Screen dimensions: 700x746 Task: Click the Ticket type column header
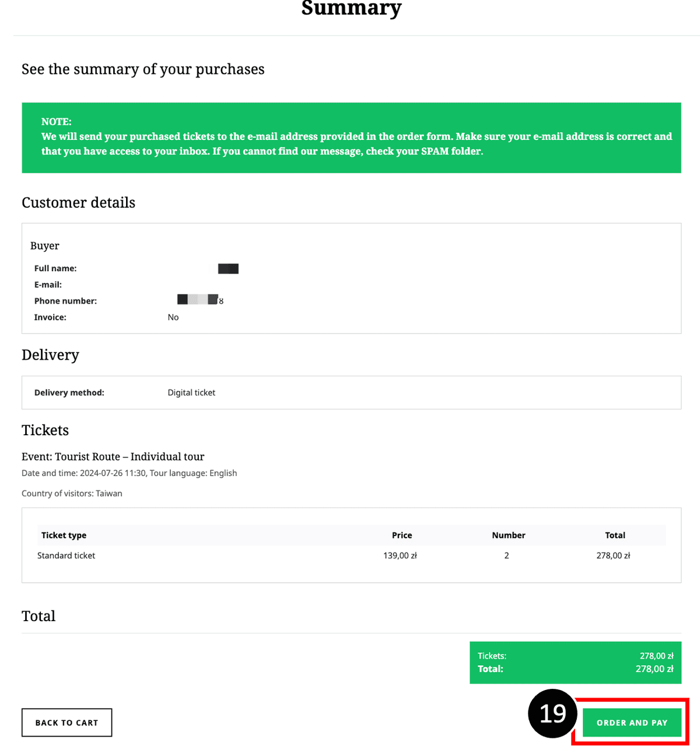[64, 535]
